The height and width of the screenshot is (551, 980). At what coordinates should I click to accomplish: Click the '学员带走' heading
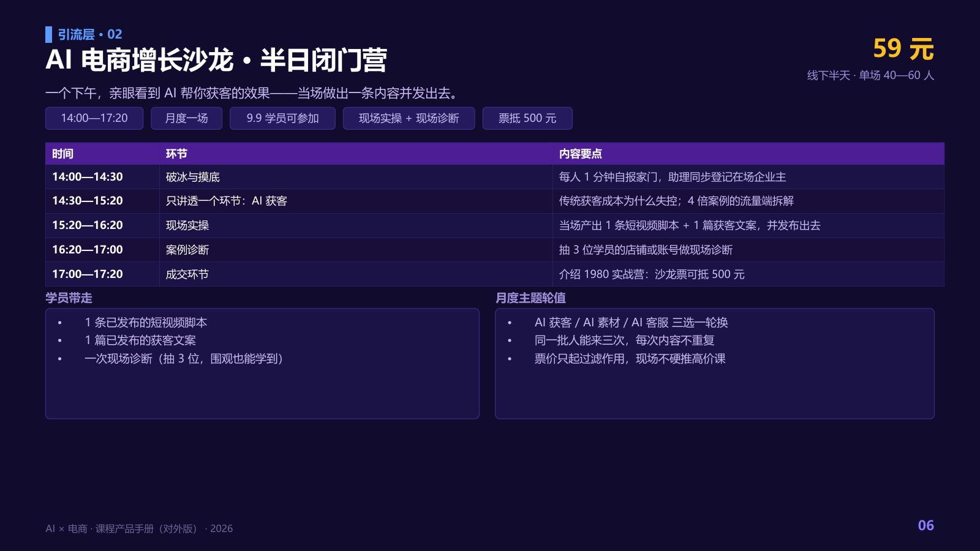(69, 298)
